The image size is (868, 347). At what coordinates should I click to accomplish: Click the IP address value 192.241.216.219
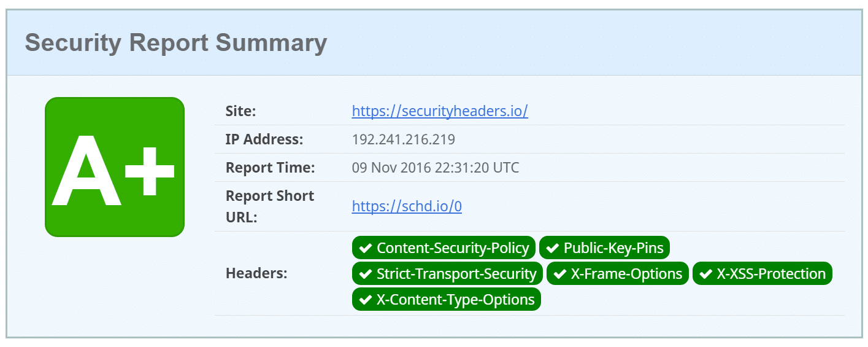click(403, 139)
